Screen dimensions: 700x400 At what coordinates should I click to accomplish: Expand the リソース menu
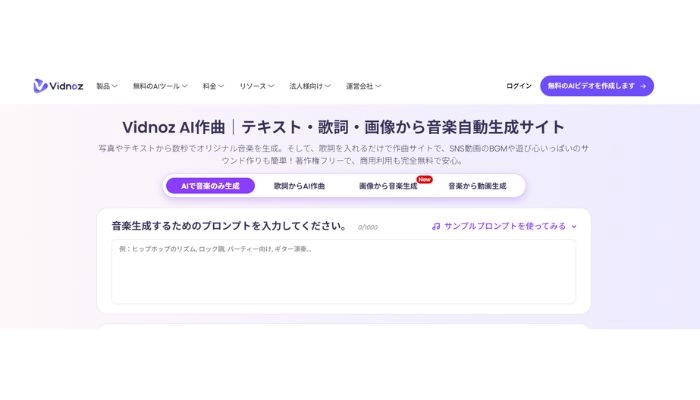[x=256, y=86]
